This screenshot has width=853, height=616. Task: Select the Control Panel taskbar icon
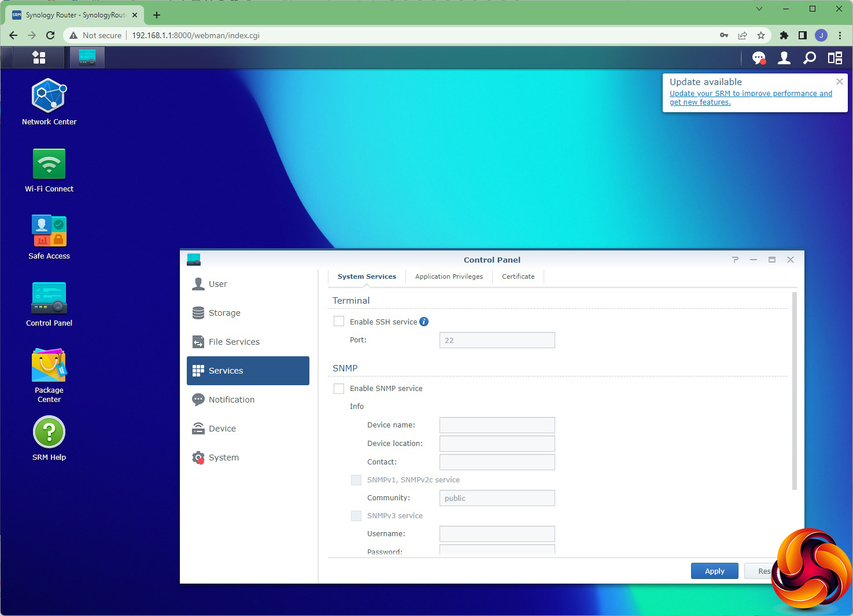tap(87, 57)
